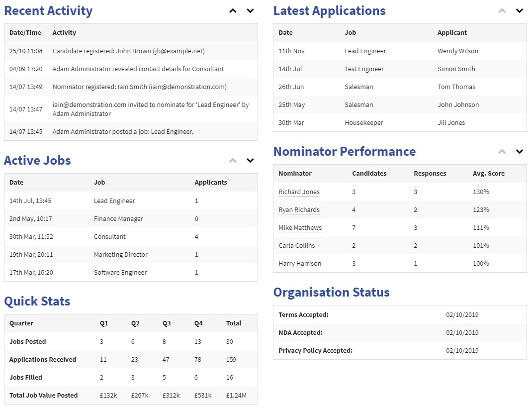The image size is (532, 410).
Task: View Mike Matthews nominator details
Action: [300, 228]
